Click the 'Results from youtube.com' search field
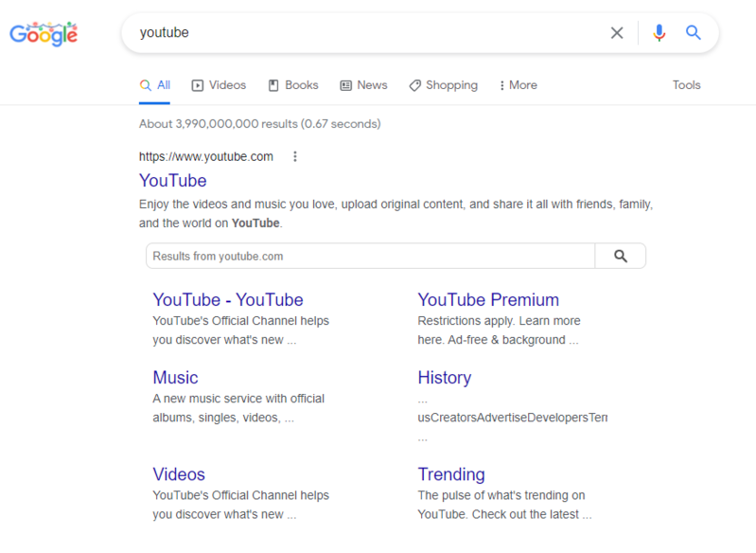Screen dimensions: 756x553 (x=369, y=256)
